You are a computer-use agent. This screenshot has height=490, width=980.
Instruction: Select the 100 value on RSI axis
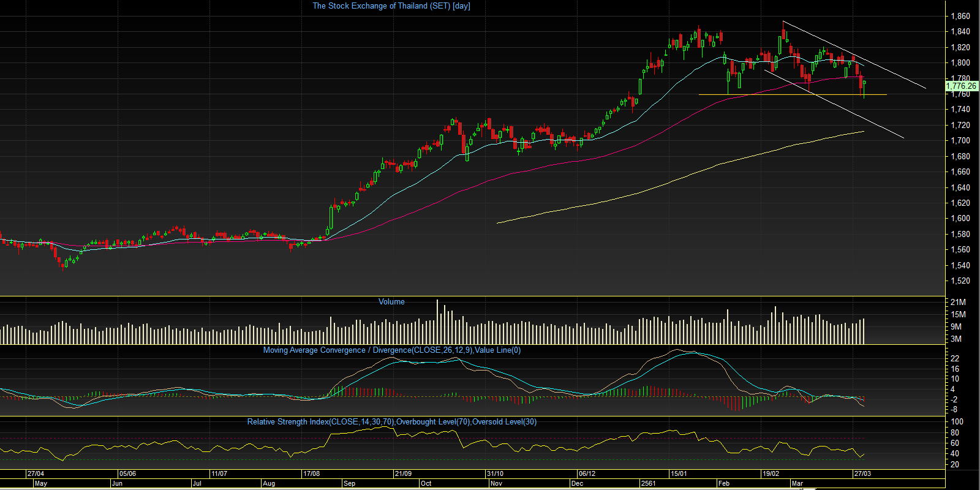coord(957,422)
